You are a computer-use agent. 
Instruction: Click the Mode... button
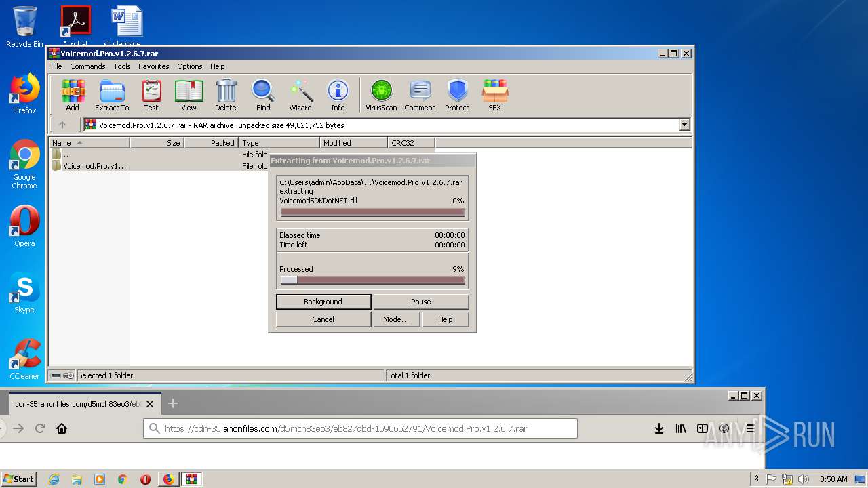[x=396, y=319]
